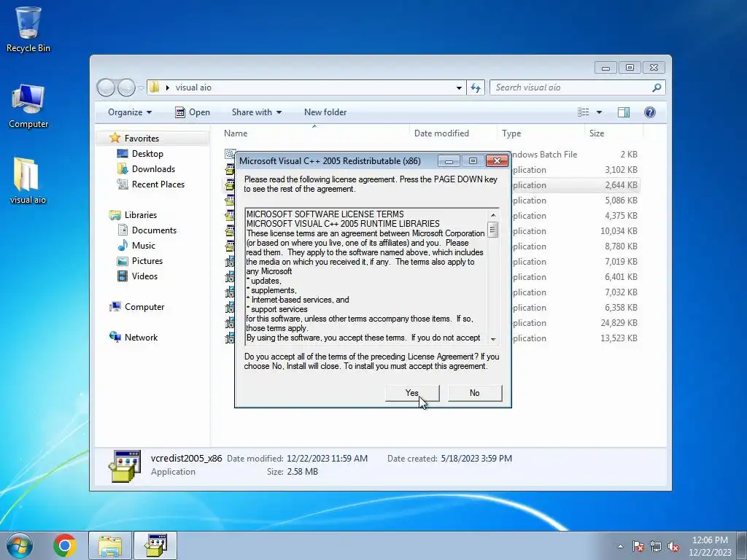Expand the Share with menu
The width and height of the screenshot is (747, 560).
[256, 112]
